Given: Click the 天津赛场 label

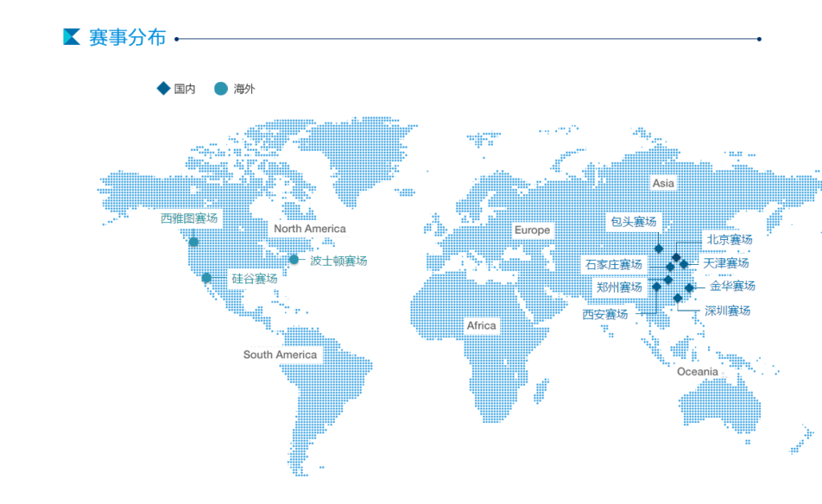Looking at the screenshot, I should tap(726, 262).
